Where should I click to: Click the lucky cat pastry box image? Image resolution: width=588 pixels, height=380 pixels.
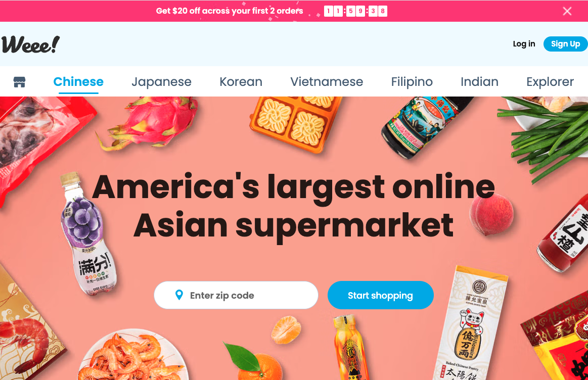pyautogui.click(x=472, y=323)
